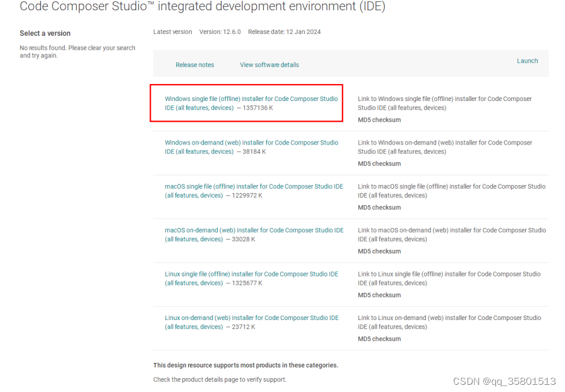Click description 'Link to macOS on-demand (web) installer'

[x=452, y=235]
